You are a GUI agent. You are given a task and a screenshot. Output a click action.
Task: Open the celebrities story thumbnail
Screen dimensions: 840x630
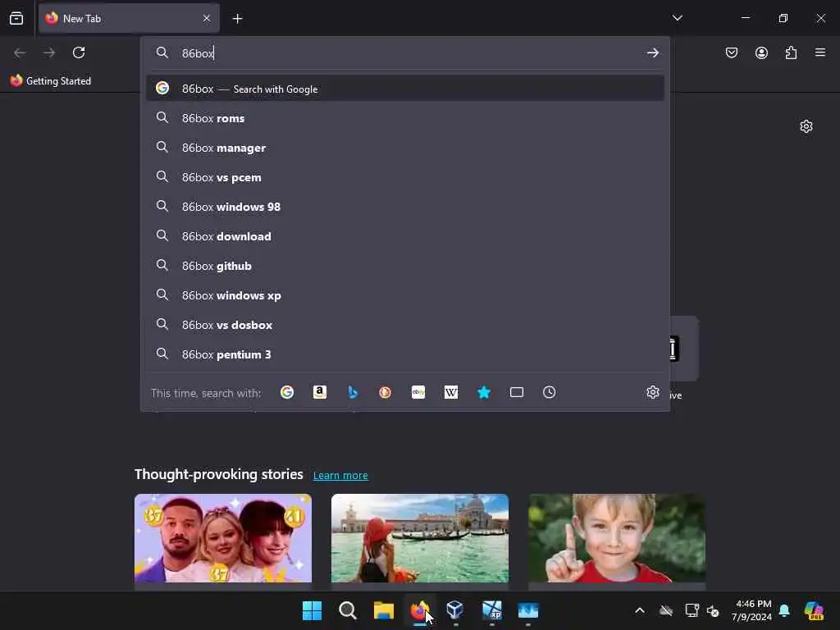click(x=223, y=538)
